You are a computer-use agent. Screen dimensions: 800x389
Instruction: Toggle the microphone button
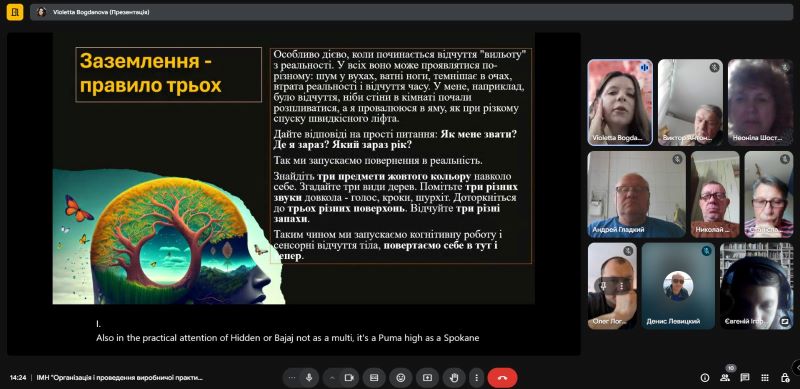pos(309,378)
